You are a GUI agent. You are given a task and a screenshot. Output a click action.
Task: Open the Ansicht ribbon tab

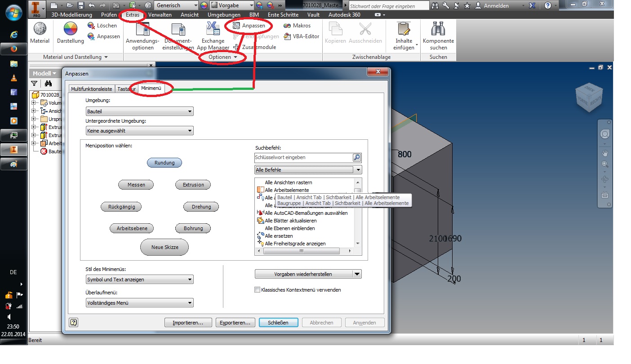[190, 14]
